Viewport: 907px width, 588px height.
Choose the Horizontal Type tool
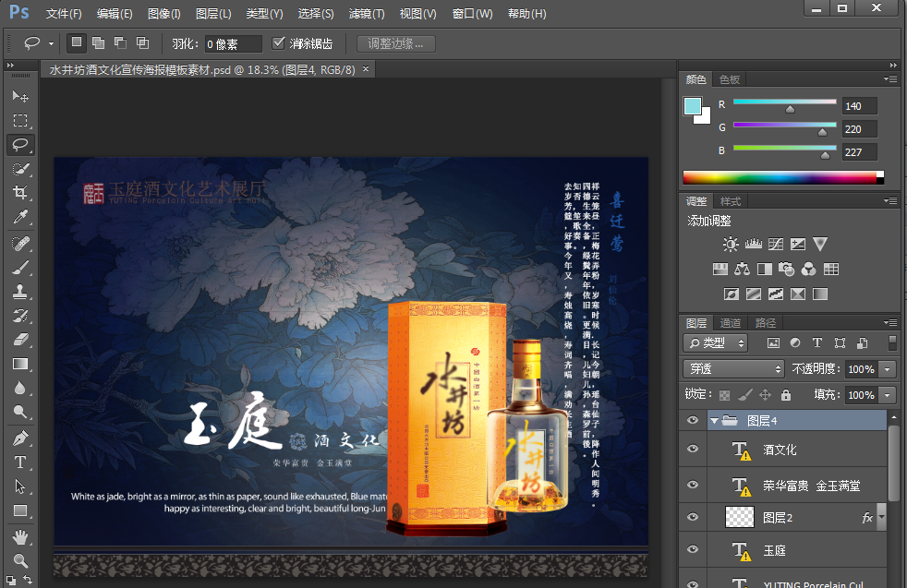coord(20,462)
